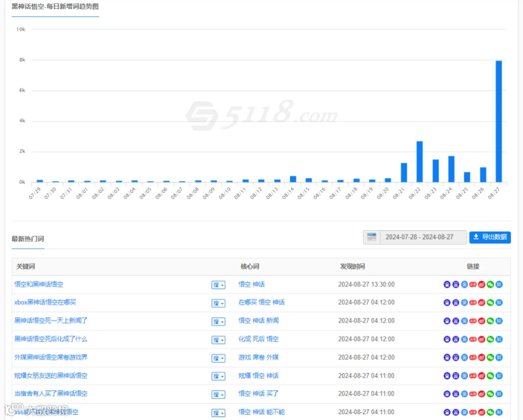Viewport: 523px width, 420px height.
Task: Open Toutiao icon for 外媒黑神话悟空席卷游戏界 row
Action: [x=473, y=357]
